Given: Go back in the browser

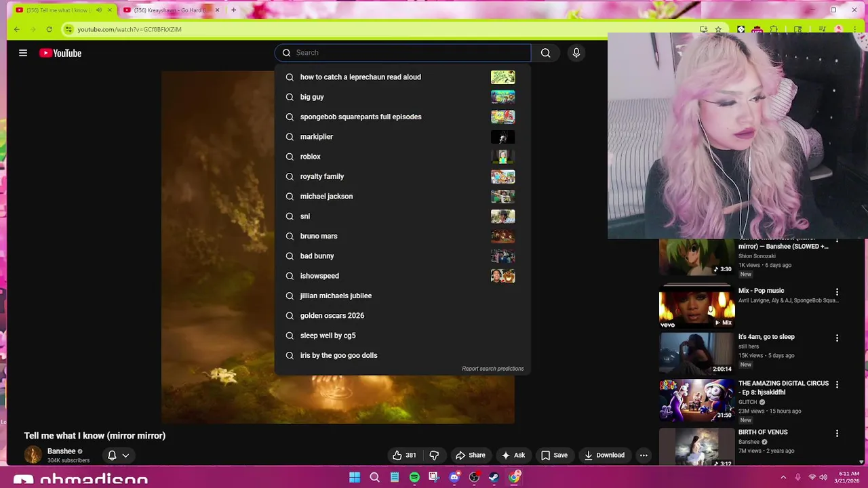Looking at the screenshot, I should pyautogui.click(x=17, y=29).
